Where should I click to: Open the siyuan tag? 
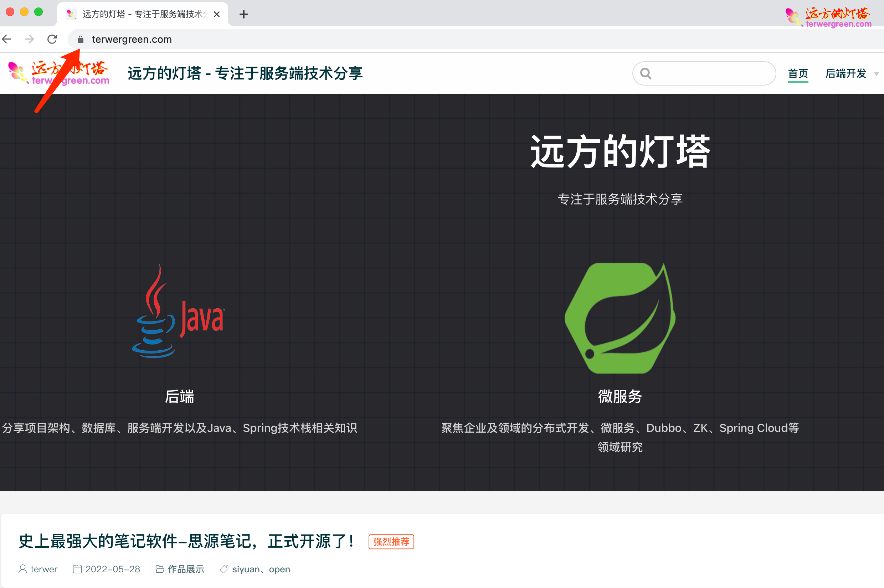246,569
